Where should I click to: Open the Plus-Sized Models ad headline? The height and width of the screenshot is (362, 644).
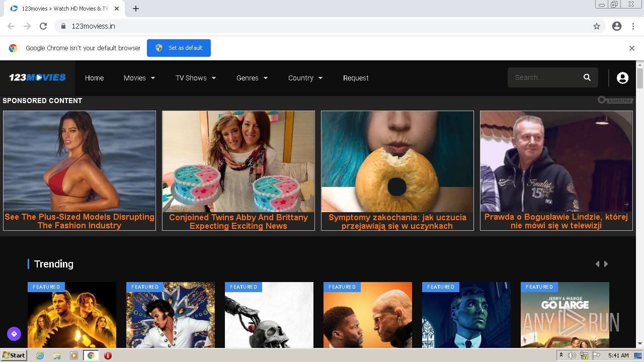click(79, 221)
